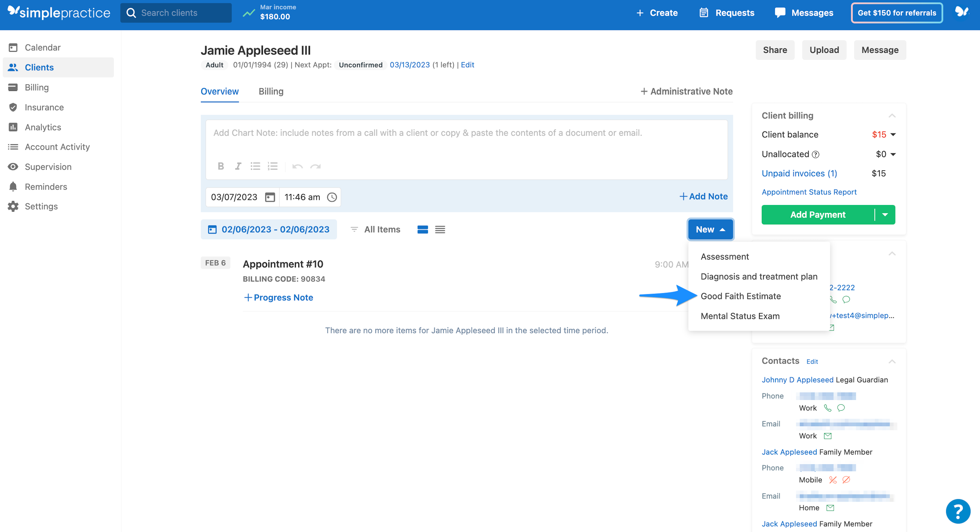
Task: Toggle card view for activity items
Action: tap(422, 229)
